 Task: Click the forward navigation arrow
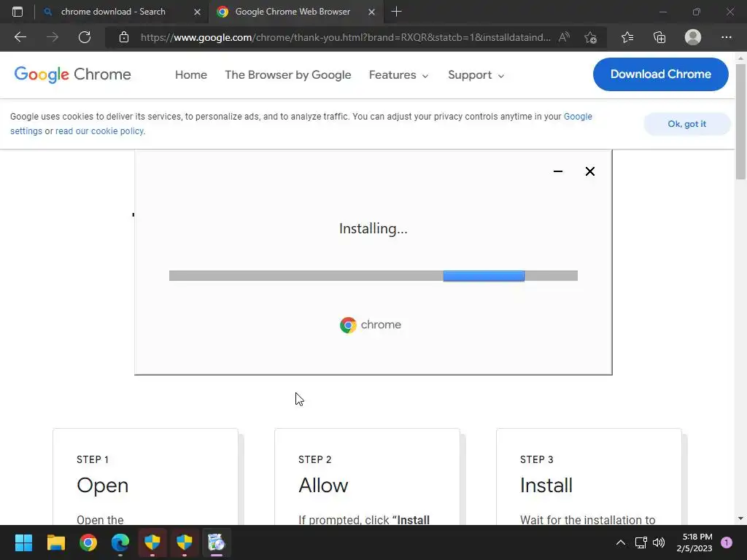(x=53, y=37)
